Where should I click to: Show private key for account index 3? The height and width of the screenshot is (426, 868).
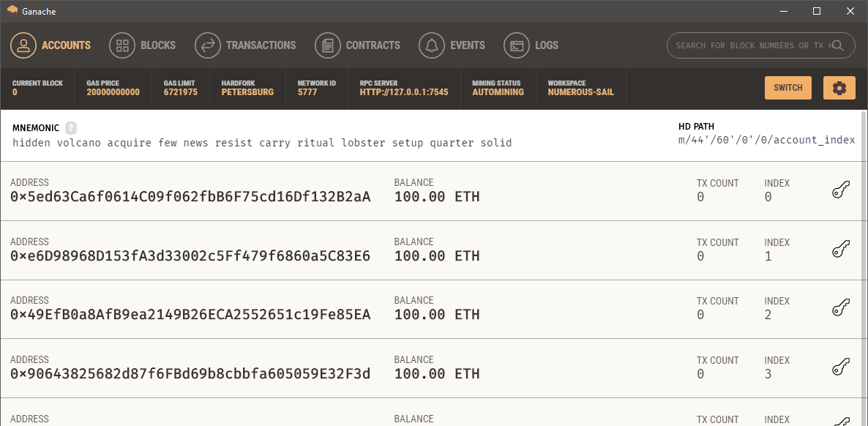click(840, 368)
